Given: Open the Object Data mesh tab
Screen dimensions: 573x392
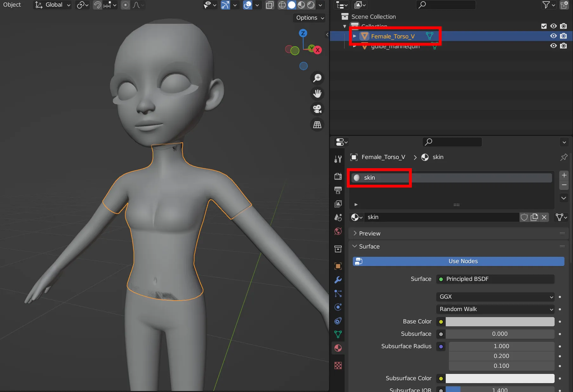Looking at the screenshot, I should click(x=338, y=334).
